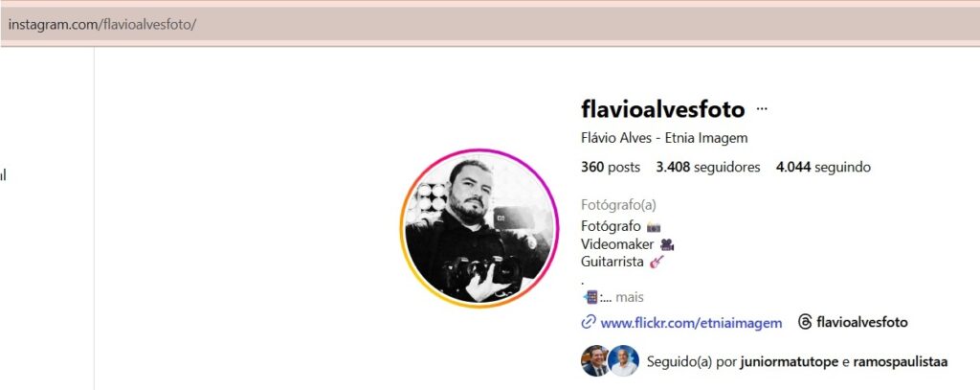Viewport: 980px width, 390px height.
Task: Open the three-dot options menu beside flavioalvesfoto
Action: tap(761, 109)
